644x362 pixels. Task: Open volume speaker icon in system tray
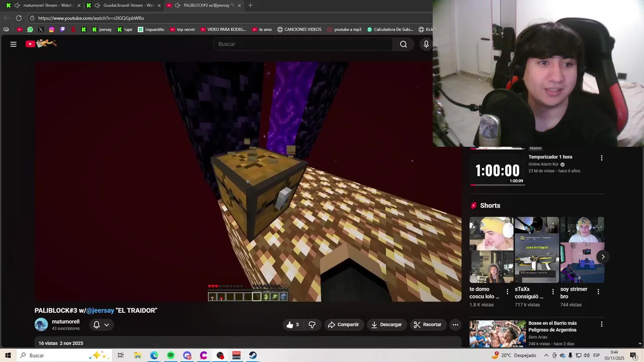pyautogui.click(x=587, y=355)
